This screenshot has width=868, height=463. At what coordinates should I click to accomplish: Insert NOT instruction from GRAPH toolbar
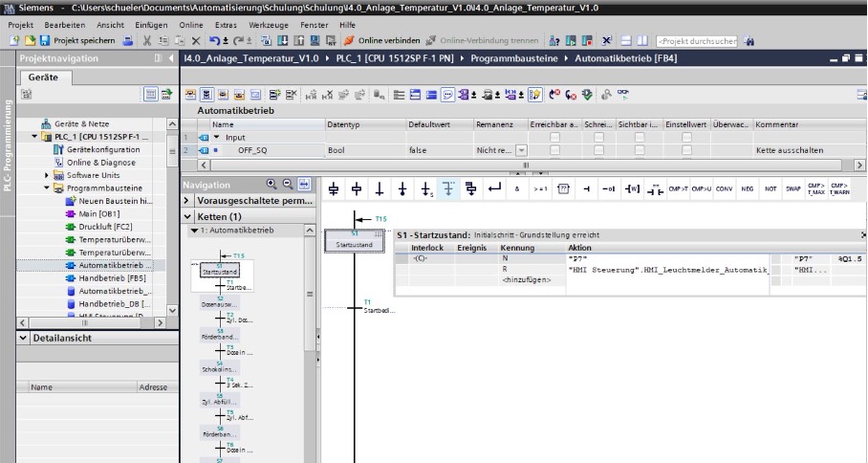point(770,188)
